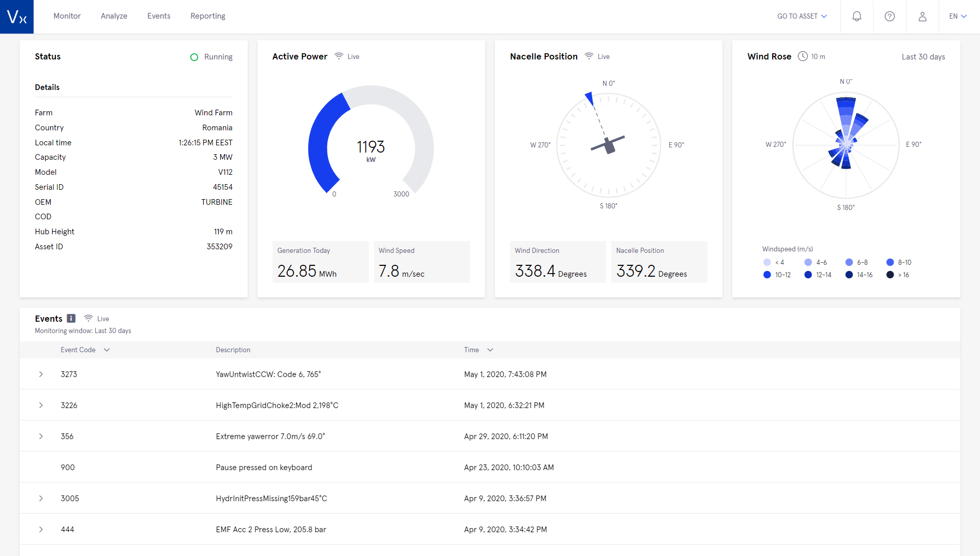The height and width of the screenshot is (556, 980).
Task: Click Pause pressed on keyboard description
Action: click(x=264, y=467)
